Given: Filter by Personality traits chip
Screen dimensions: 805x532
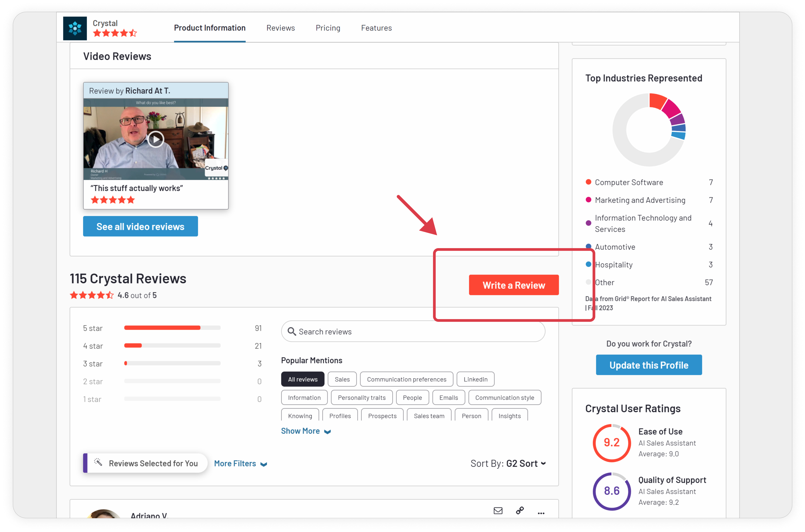Looking at the screenshot, I should pos(361,398).
